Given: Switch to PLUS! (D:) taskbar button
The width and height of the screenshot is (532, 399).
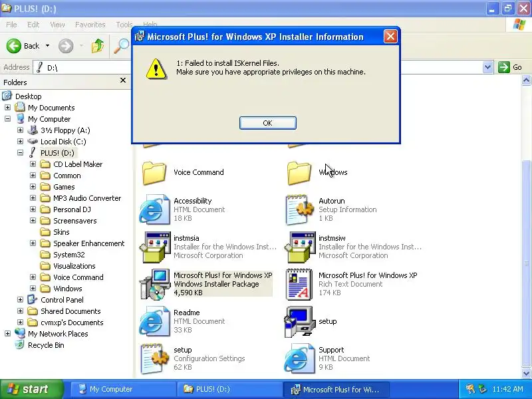Looking at the screenshot, I should [229, 389].
